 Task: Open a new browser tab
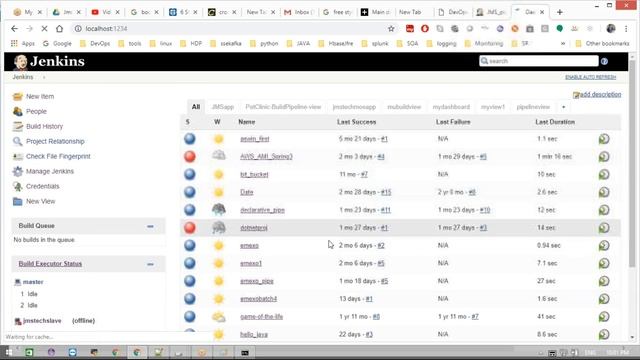[x=560, y=12]
